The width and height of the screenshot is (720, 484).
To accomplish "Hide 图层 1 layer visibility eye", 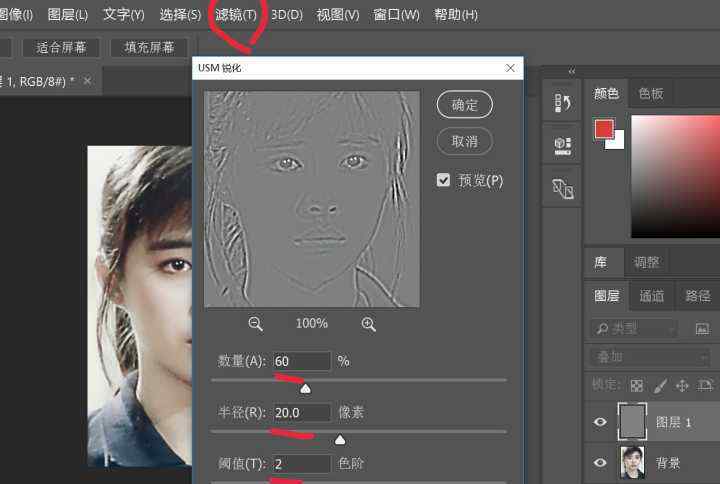I will 600,423.
